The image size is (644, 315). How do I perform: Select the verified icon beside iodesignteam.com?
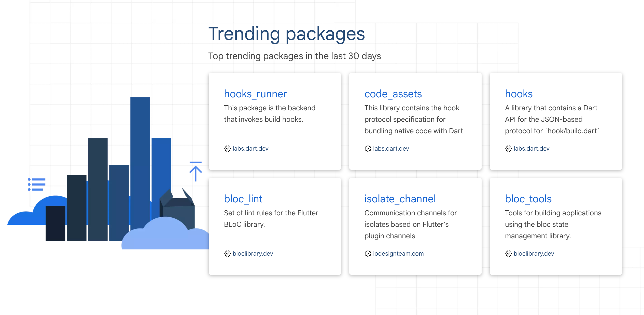(368, 254)
